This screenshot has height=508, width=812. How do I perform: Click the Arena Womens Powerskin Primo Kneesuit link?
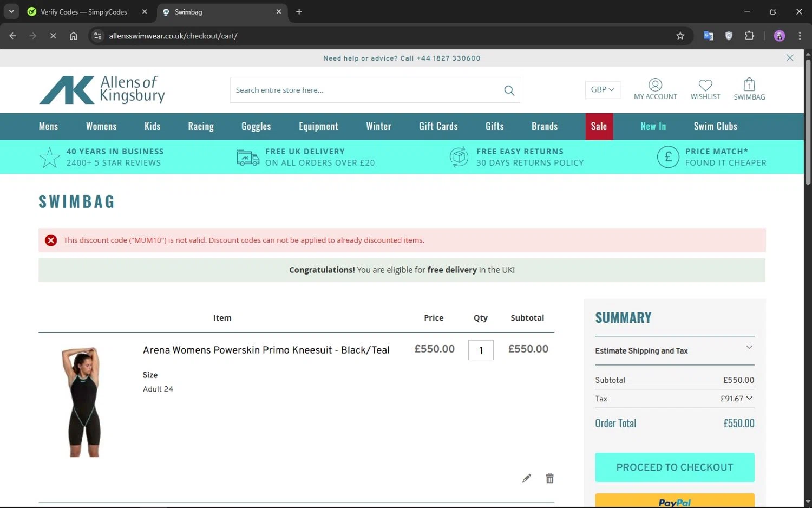[266, 350]
